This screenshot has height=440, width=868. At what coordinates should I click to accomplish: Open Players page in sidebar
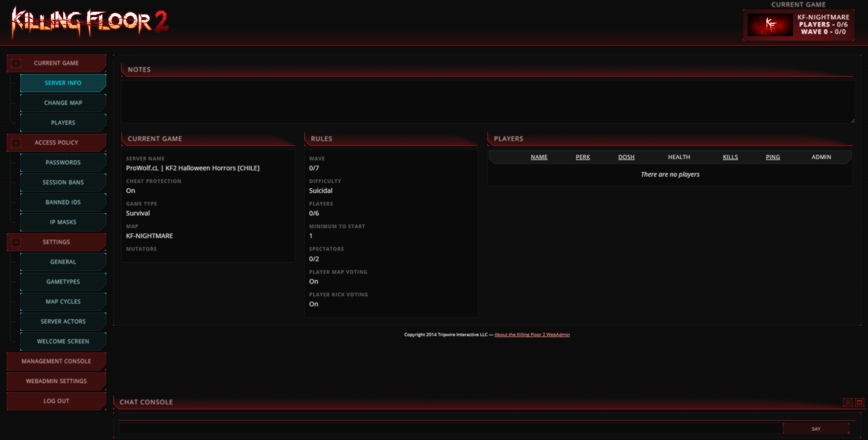(x=63, y=123)
